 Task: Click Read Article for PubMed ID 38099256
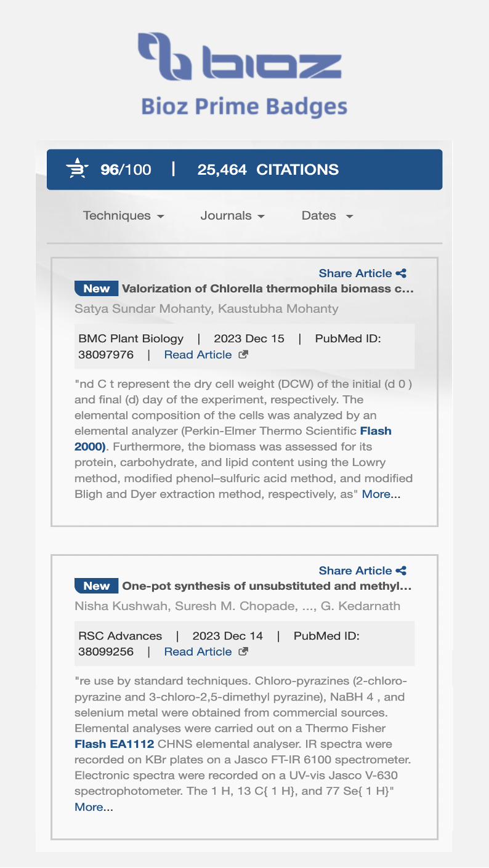198,652
